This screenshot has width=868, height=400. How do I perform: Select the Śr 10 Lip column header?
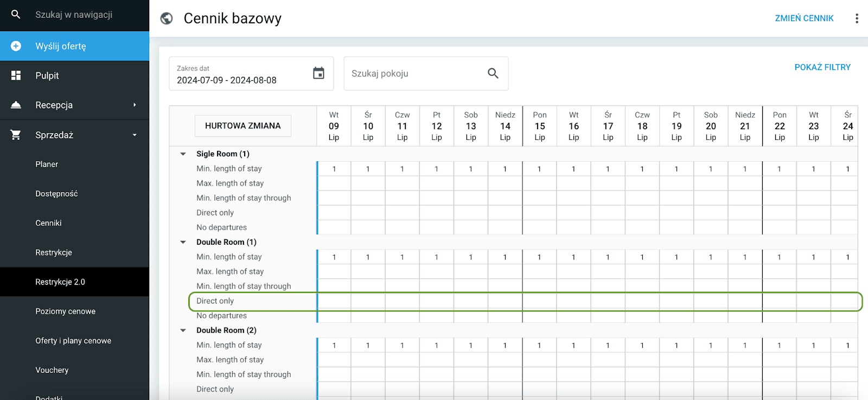click(368, 126)
